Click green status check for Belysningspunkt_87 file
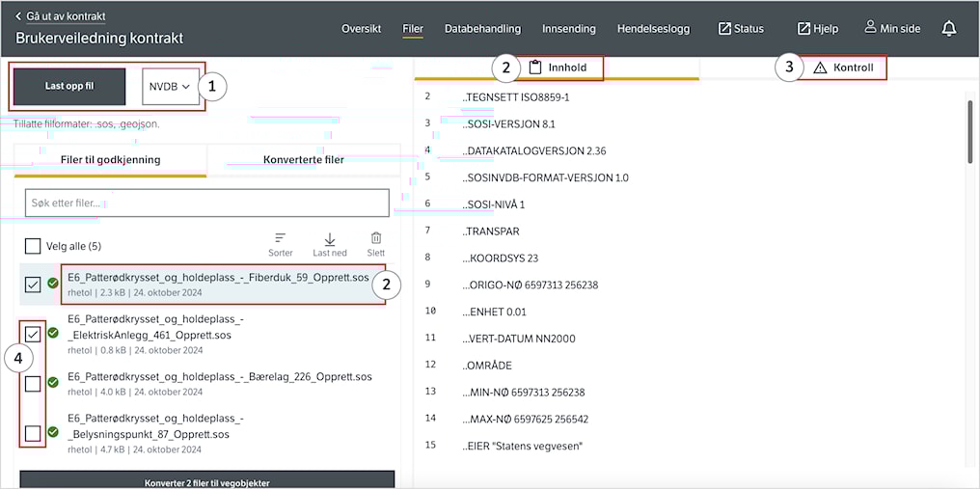This screenshot has height=489, width=980. pos(53,431)
